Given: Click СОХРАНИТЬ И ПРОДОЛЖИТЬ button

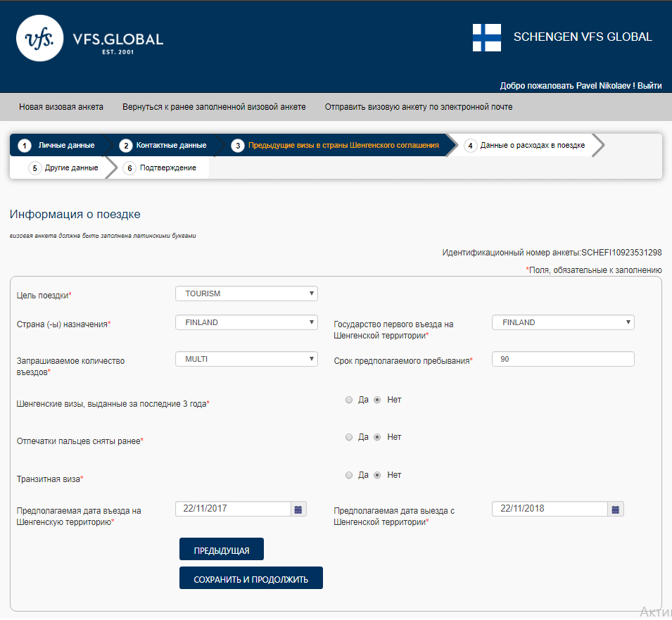Looking at the screenshot, I should point(251,578).
